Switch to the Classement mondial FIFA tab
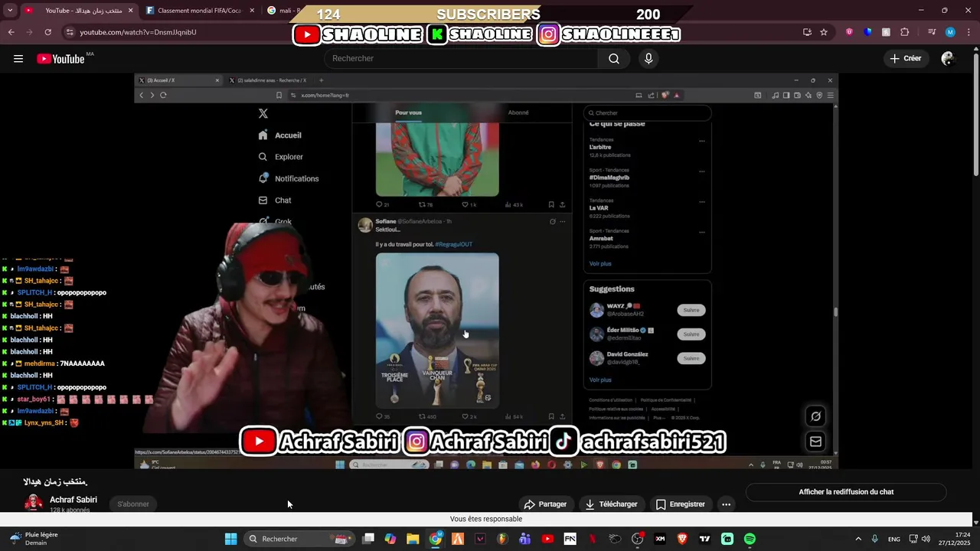Viewport: 980px width, 551px height. (x=200, y=11)
